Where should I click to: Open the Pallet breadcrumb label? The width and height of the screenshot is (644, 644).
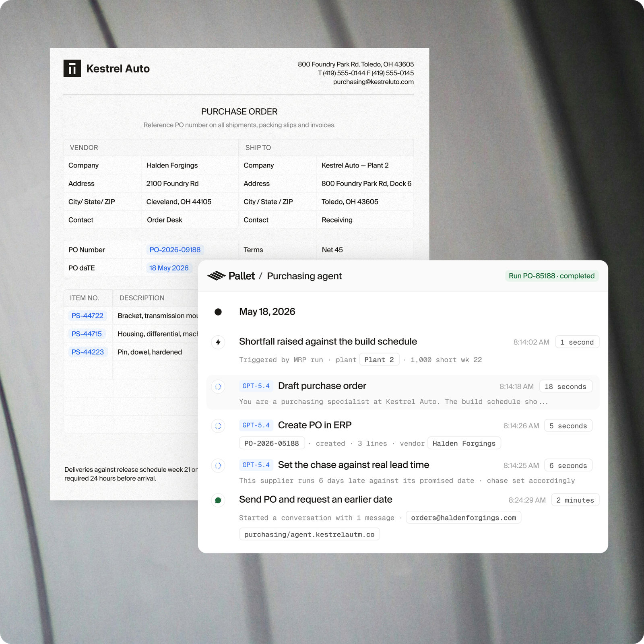242,276
